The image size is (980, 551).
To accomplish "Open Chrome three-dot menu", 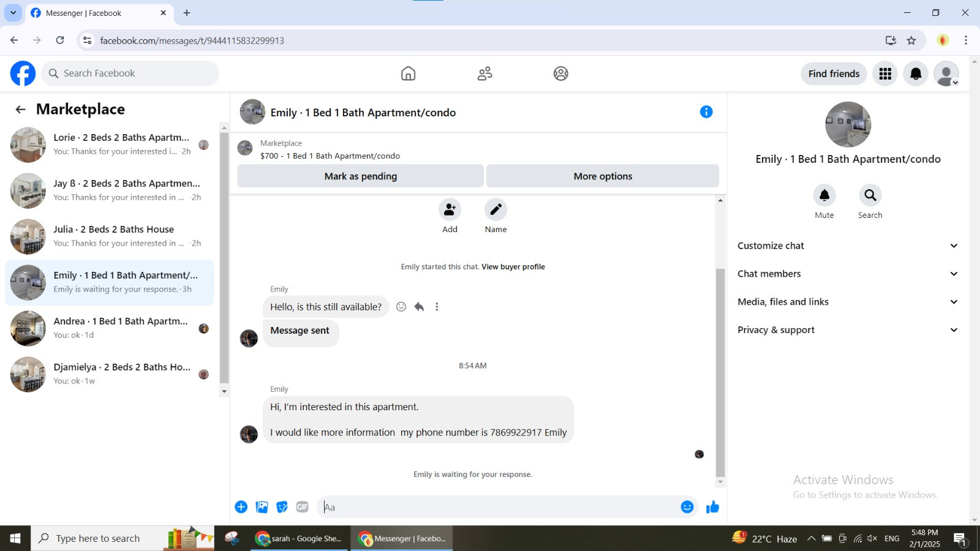I will click(966, 40).
